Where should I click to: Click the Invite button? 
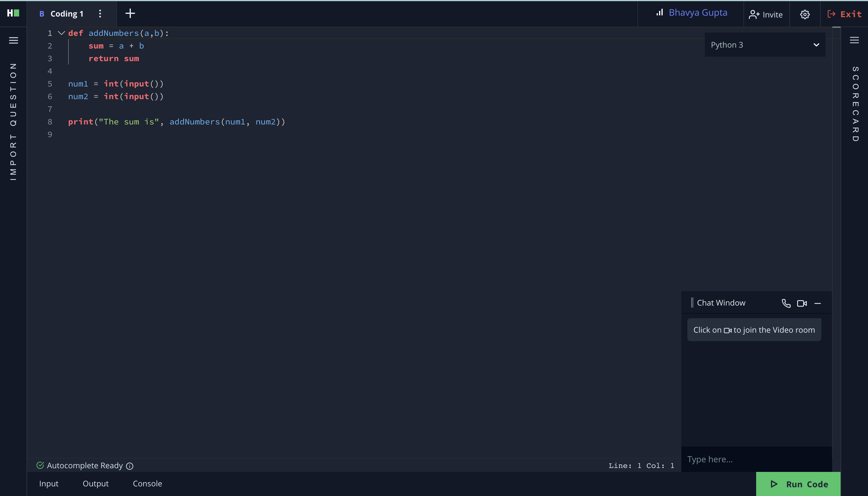(766, 14)
